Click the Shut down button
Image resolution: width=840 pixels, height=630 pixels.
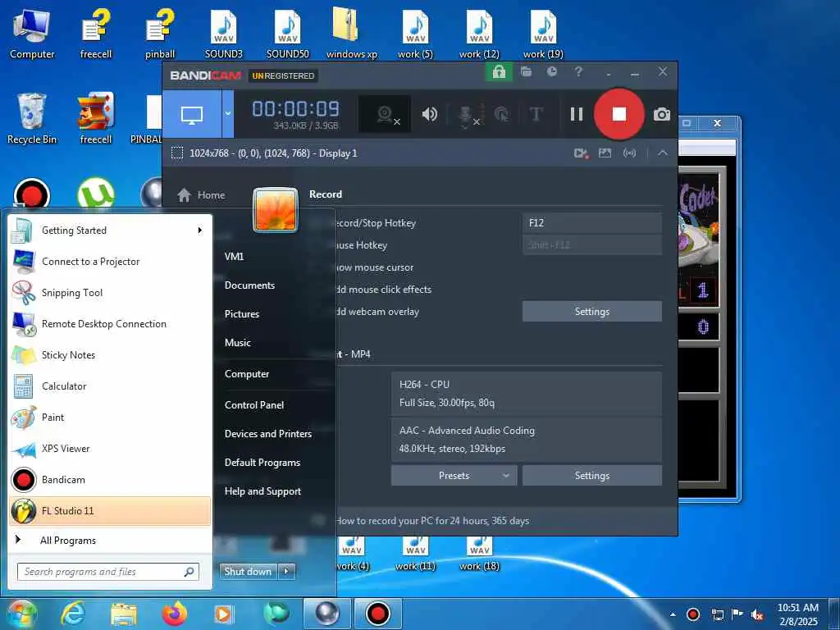point(248,571)
